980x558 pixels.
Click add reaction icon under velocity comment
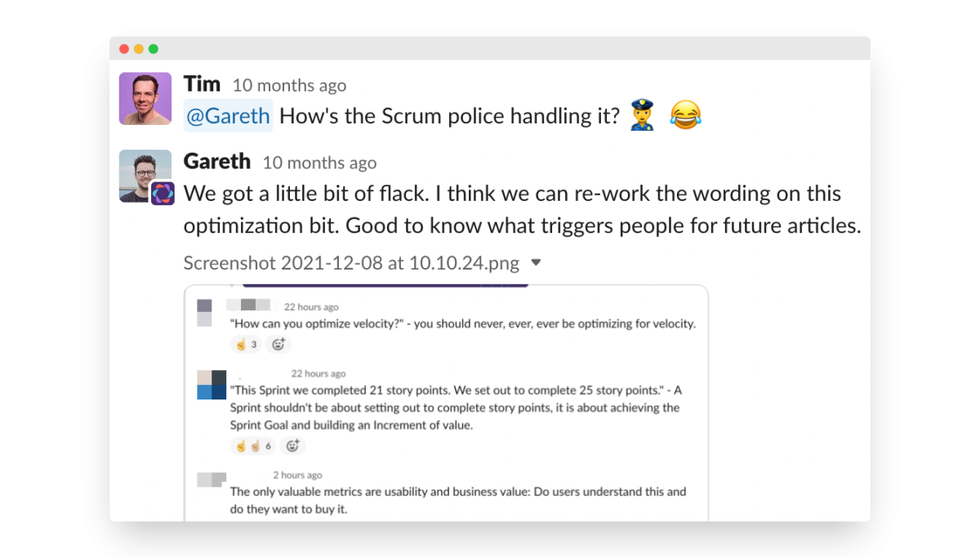click(278, 344)
